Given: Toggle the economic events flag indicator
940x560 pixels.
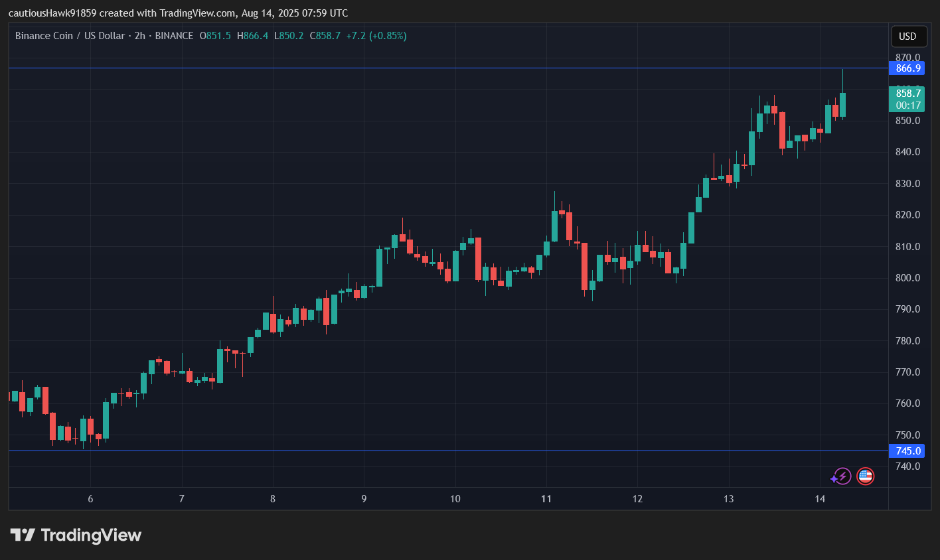Looking at the screenshot, I should (x=864, y=476).
